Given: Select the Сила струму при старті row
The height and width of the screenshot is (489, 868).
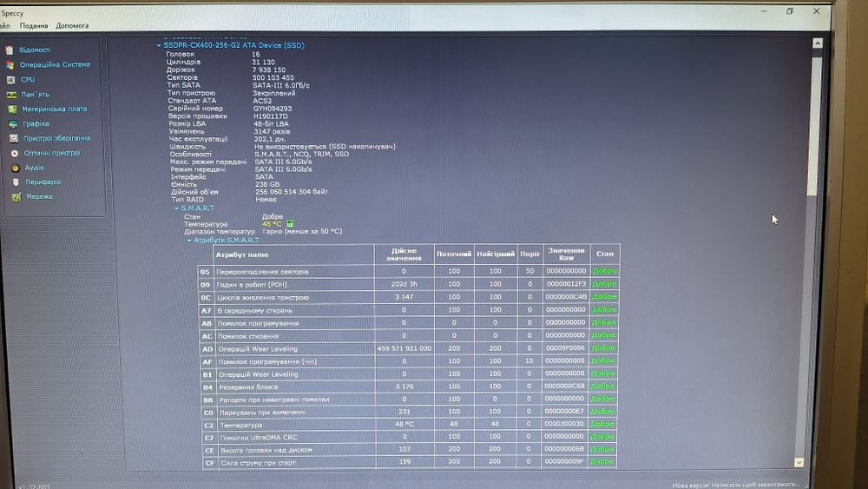Looking at the screenshot, I should tap(409, 462).
